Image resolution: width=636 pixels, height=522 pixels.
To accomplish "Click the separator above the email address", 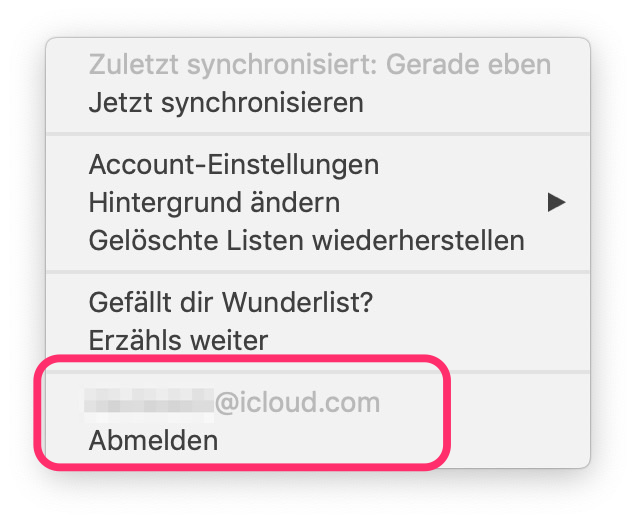I will pyautogui.click(x=318, y=371).
